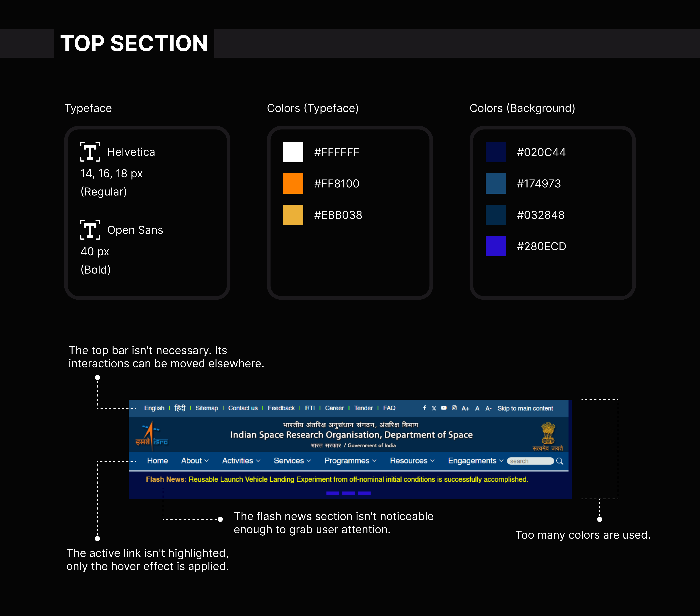Switch language to Hindi
The image size is (700, 616).
point(180,408)
